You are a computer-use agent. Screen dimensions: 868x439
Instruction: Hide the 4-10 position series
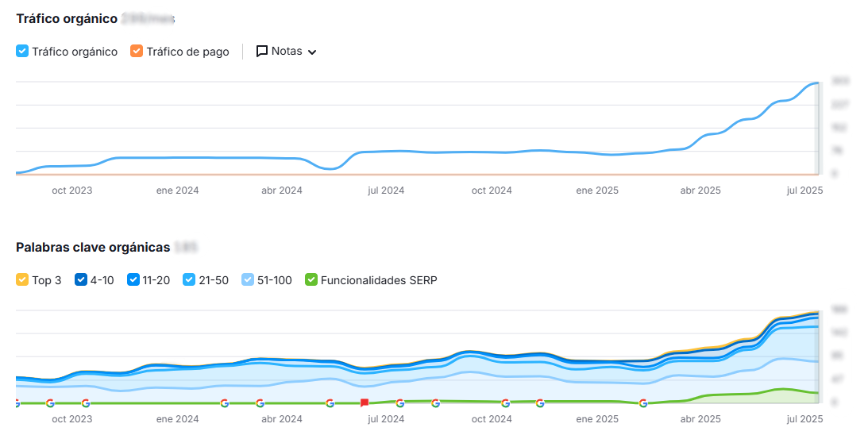(x=80, y=280)
